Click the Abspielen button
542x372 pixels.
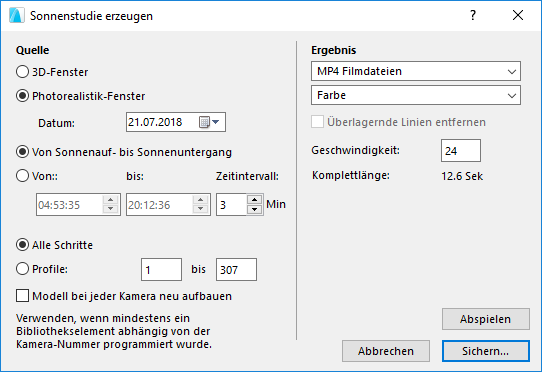(486, 319)
